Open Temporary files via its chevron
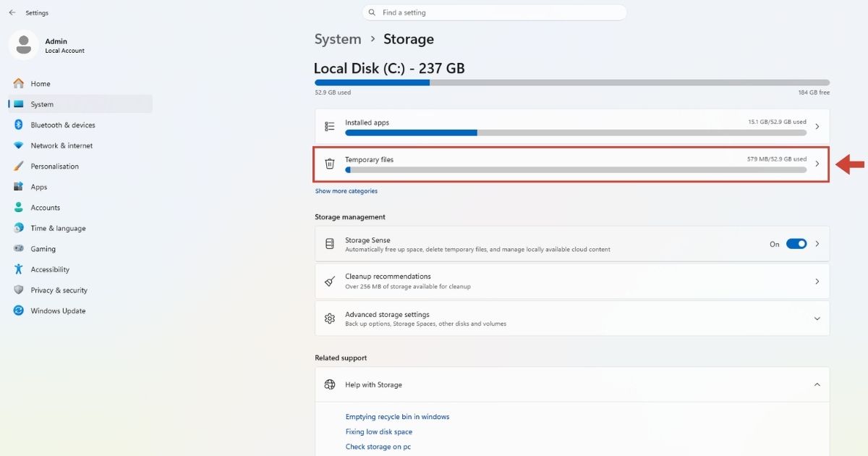868x456 pixels. (x=817, y=164)
